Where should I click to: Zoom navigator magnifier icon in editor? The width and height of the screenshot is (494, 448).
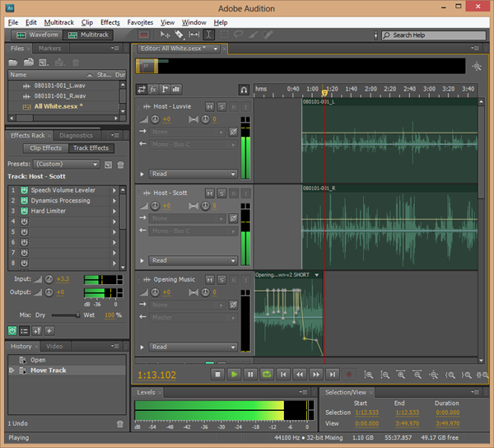click(x=477, y=67)
